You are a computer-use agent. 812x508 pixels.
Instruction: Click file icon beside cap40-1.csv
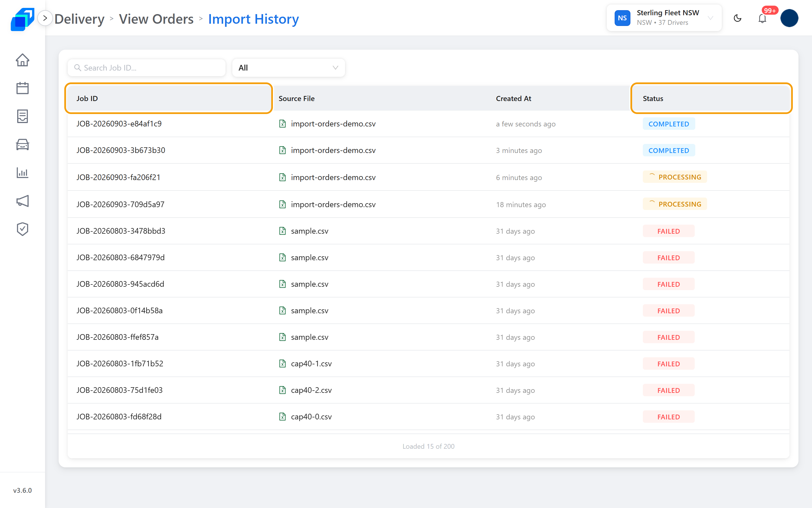pos(283,364)
